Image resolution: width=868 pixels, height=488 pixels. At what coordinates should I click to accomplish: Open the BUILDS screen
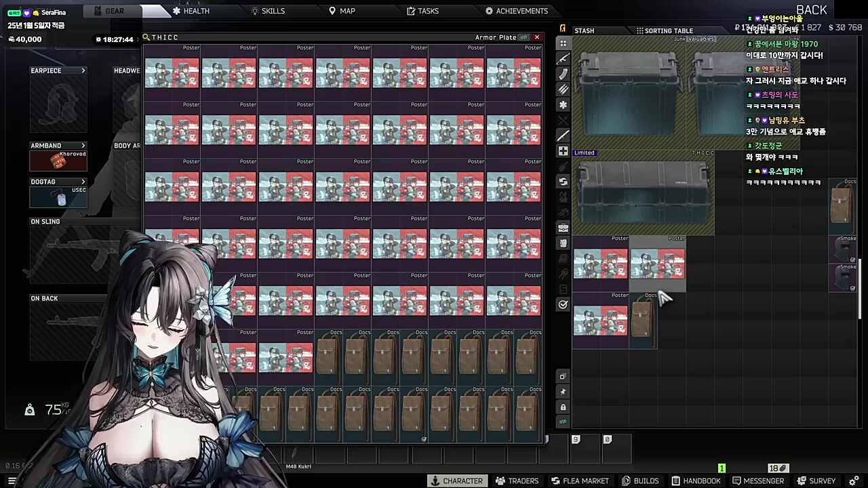[640, 481]
